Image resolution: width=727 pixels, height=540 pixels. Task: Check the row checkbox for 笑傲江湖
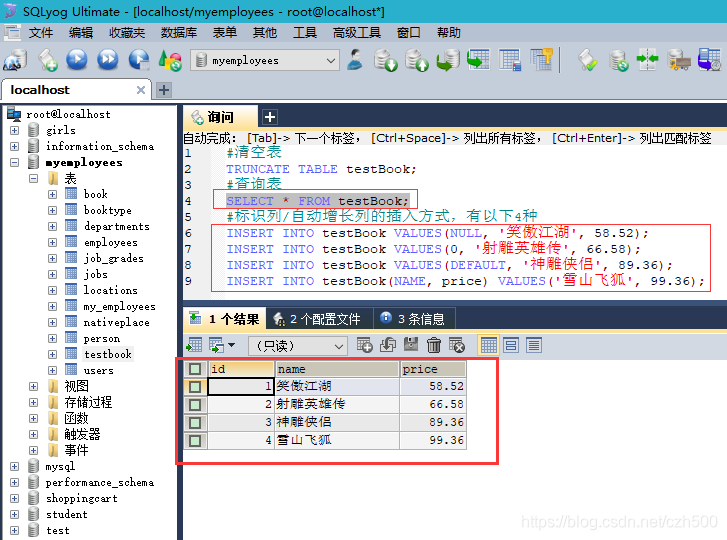pos(195,387)
